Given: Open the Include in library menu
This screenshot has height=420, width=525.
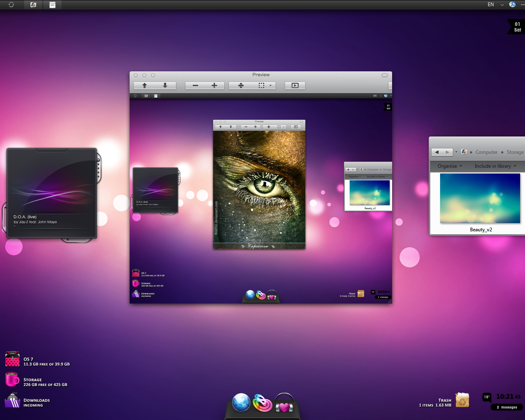Looking at the screenshot, I should (x=495, y=166).
